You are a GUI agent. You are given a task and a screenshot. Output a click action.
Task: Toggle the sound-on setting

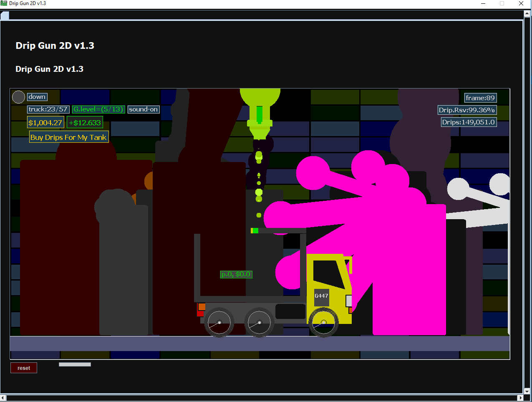pos(144,109)
